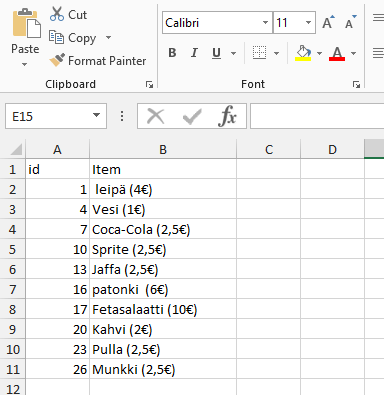Open the Name Box dropdown arrow
The height and width of the screenshot is (395, 384).
pos(96,116)
